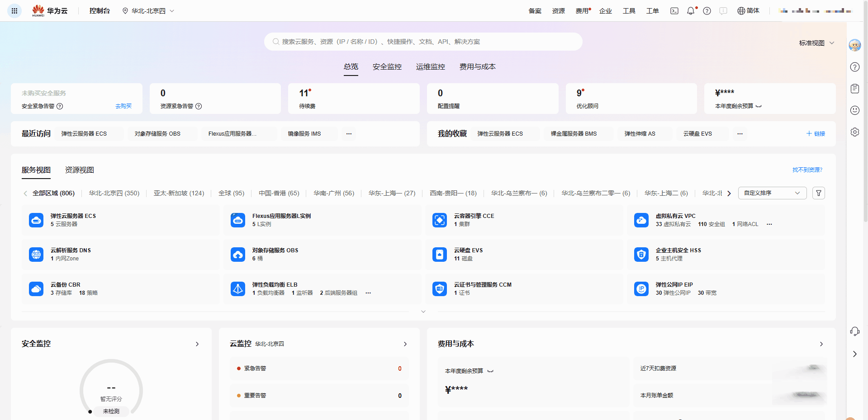Open the OBS object storage icon
The image size is (868, 420).
pos(238,255)
